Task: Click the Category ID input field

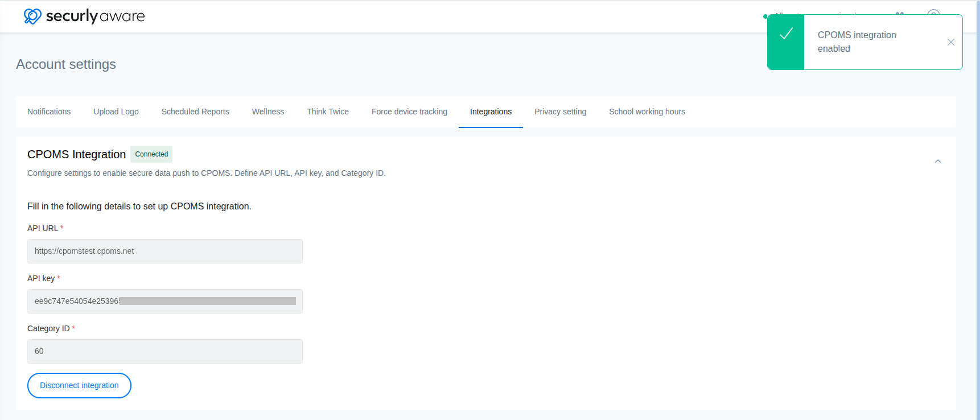Action: (165, 351)
